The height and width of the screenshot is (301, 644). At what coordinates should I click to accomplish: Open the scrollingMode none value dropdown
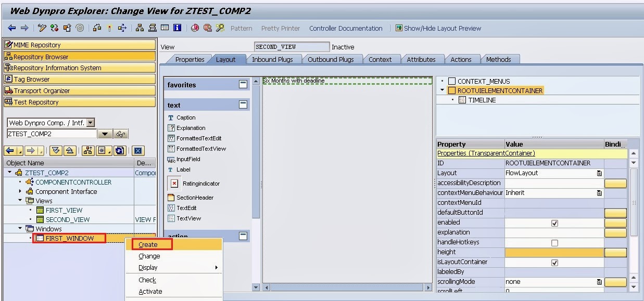(599, 282)
